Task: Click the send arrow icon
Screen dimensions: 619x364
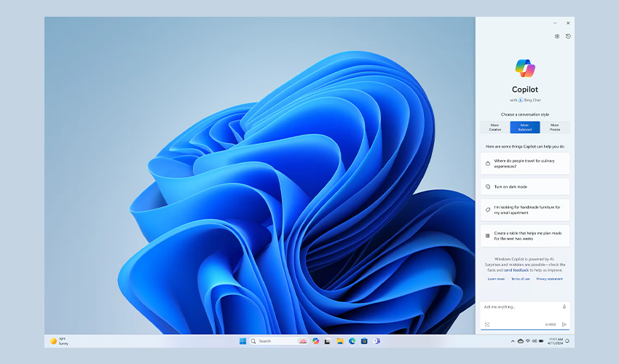Action: tap(564, 325)
